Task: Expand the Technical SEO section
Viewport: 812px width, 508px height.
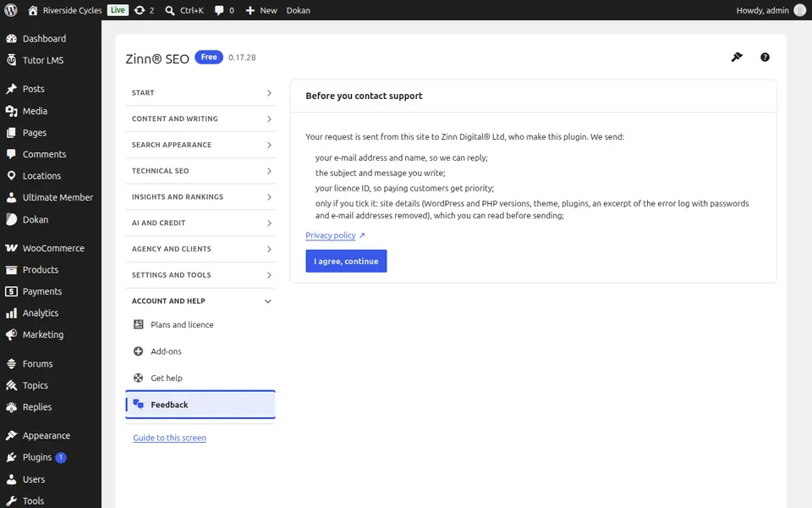Action: 200,170
